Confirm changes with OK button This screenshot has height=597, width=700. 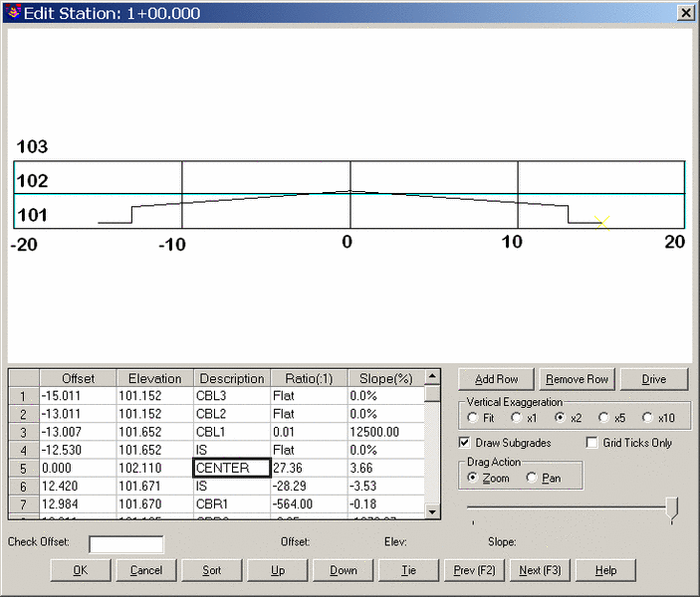tap(80, 570)
